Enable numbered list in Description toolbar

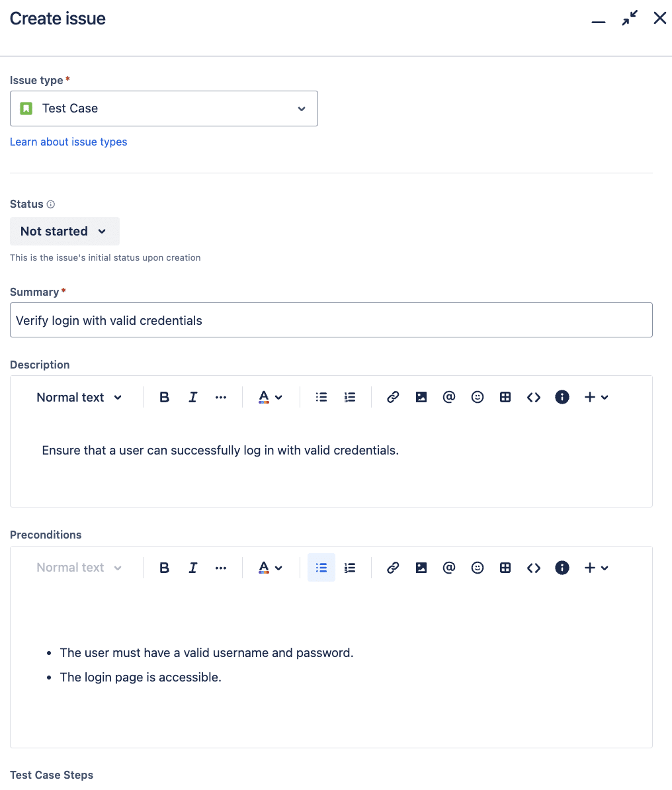click(x=350, y=397)
